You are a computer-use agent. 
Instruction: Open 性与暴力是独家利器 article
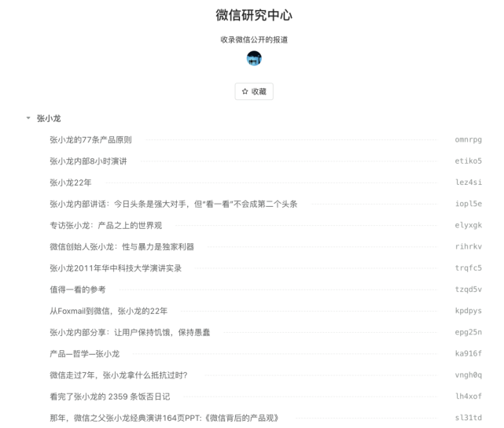tap(122, 246)
